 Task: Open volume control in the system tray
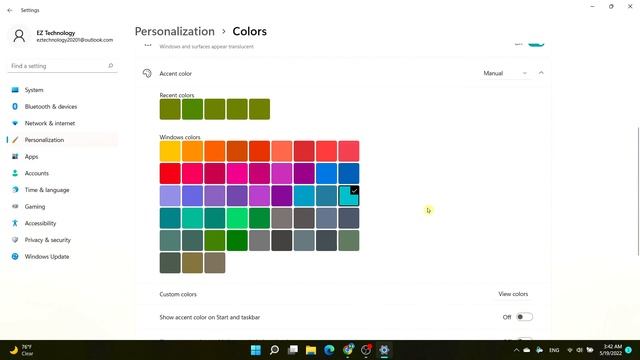click(x=580, y=350)
